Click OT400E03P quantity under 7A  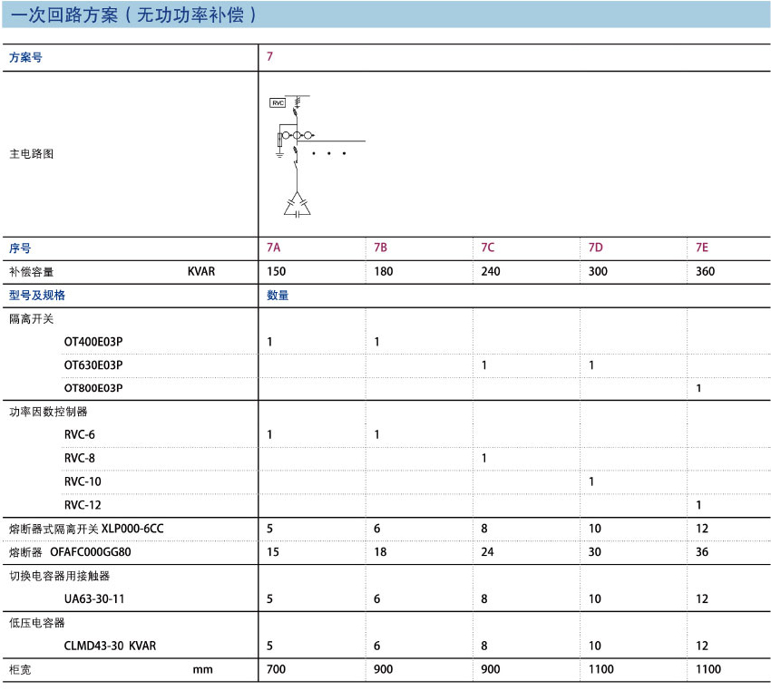click(269, 342)
